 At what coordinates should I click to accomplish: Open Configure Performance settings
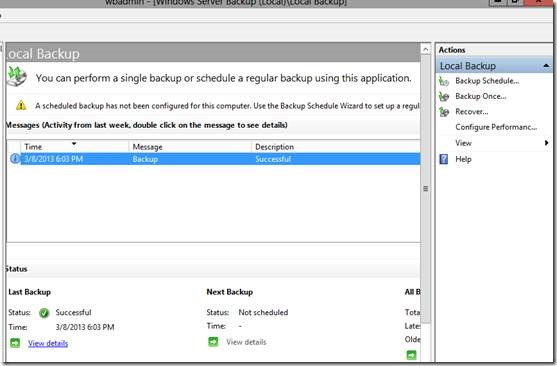pyautogui.click(x=496, y=127)
